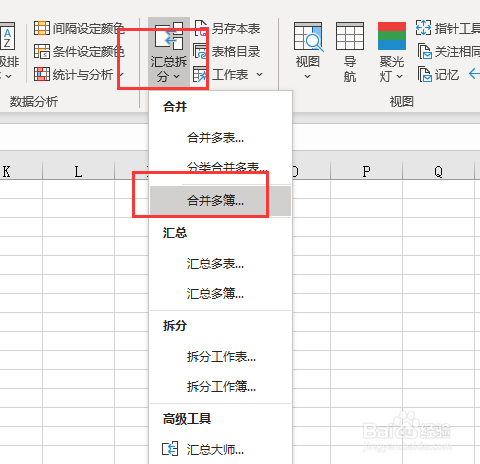Viewport: 480px width, 464px height.
Task: Click the 汇总大师 icon in menu
Action: (x=170, y=449)
